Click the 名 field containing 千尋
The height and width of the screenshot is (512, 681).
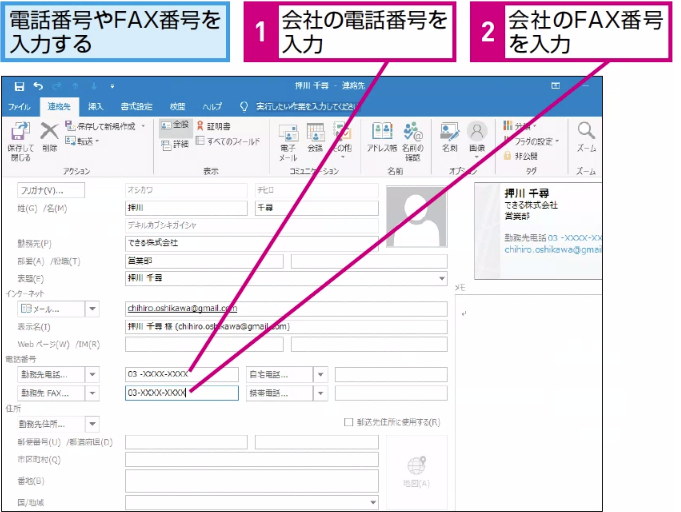[317, 208]
